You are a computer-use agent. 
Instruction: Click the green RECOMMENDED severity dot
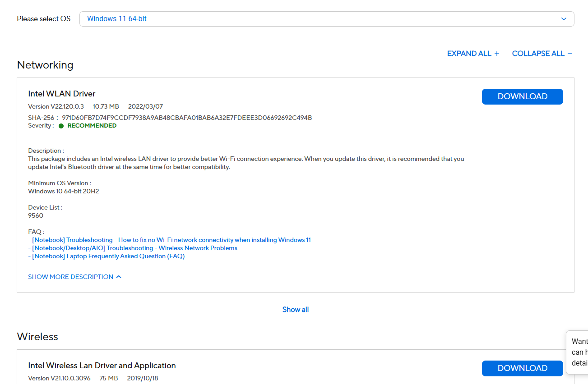pos(61,126)
